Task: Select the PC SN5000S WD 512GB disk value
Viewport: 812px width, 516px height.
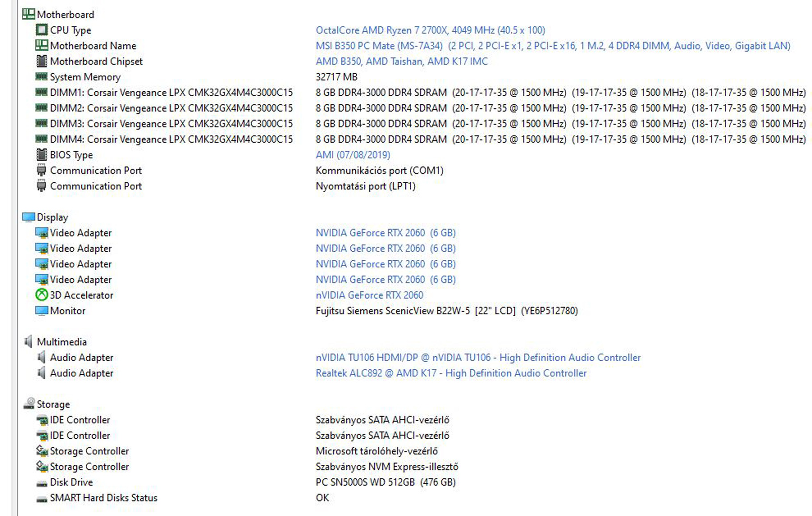Action: (386, 482)
